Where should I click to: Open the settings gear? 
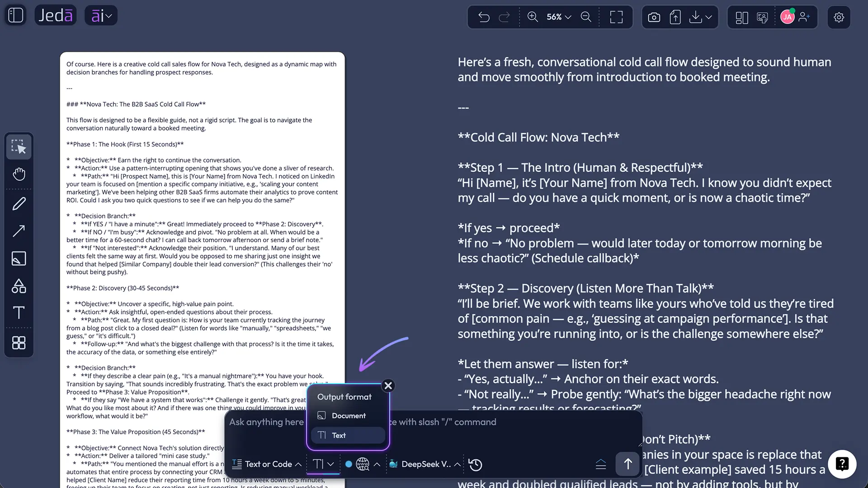coord(839,17)
